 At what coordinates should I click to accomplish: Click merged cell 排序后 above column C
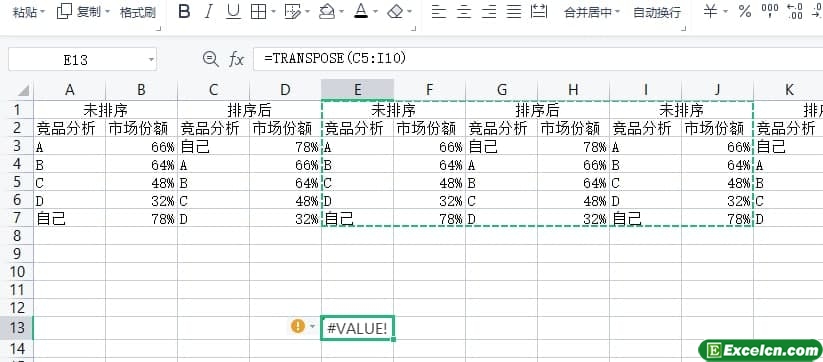click(x=249, y=110)
